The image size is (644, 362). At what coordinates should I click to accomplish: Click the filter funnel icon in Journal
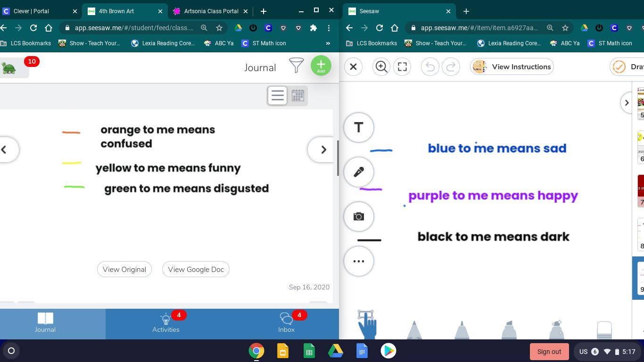point(296,66)
